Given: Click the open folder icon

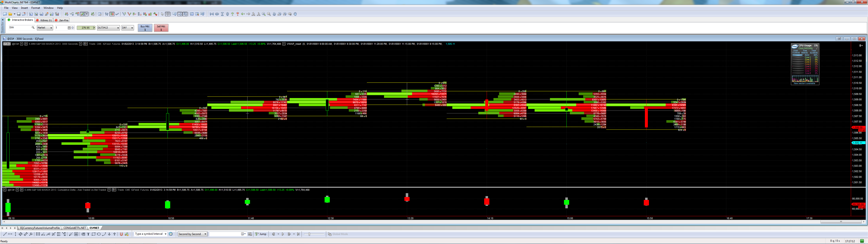Looking at the screenshot, I should tap(10, 14).
